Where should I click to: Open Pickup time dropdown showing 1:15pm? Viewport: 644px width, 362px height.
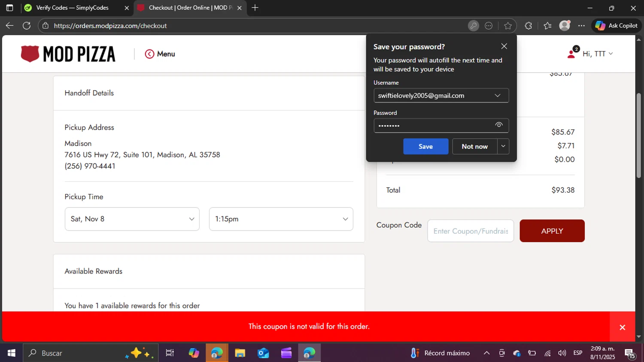click(x=281, y=219)
